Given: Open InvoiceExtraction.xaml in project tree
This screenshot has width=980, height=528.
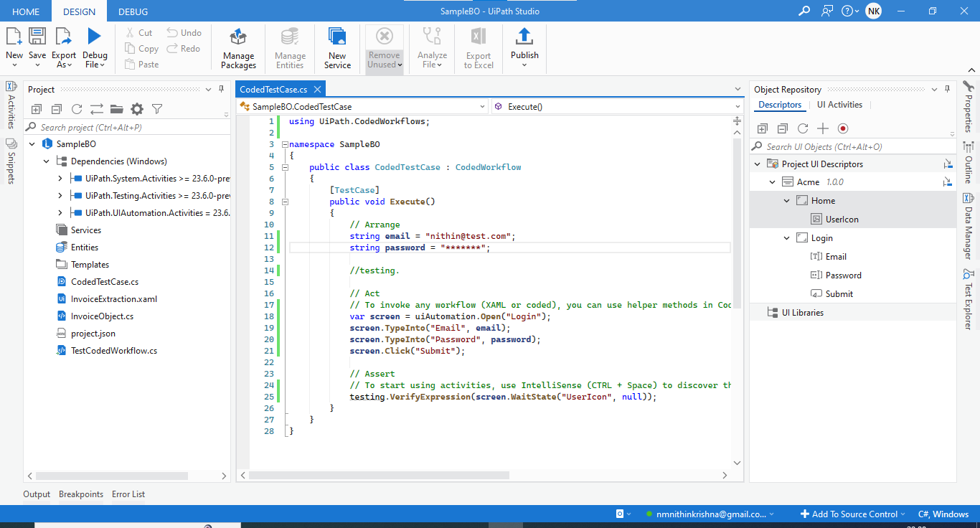Looking at the screenshot, I should coord(113,299).
